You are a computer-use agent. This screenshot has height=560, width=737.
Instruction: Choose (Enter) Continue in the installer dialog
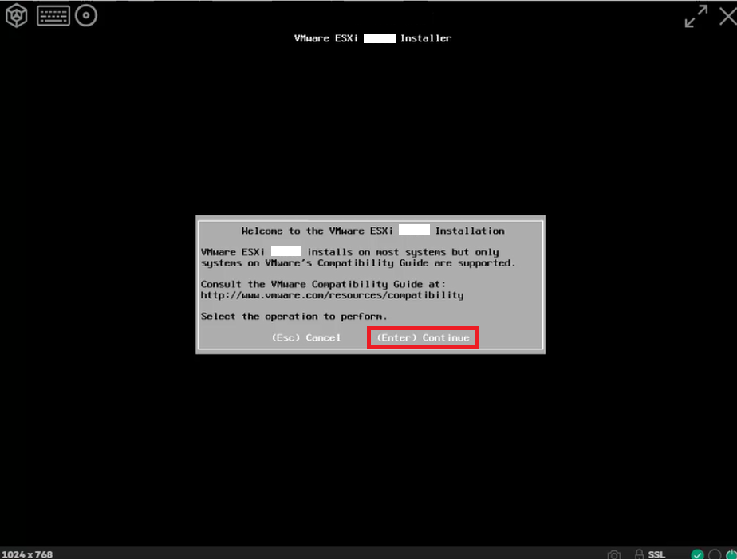pyautogui.click(x=423, y=337)
